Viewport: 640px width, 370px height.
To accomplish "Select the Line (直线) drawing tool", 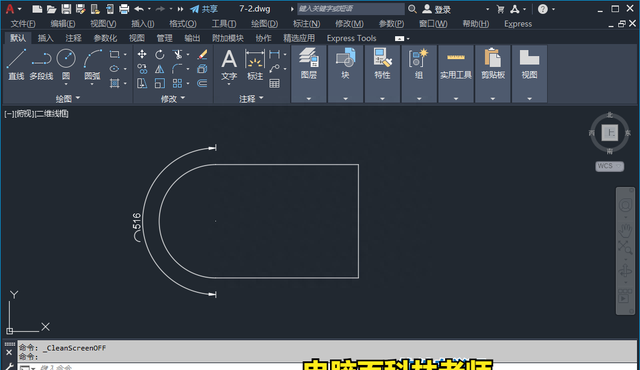I will (x=16, y=64).
